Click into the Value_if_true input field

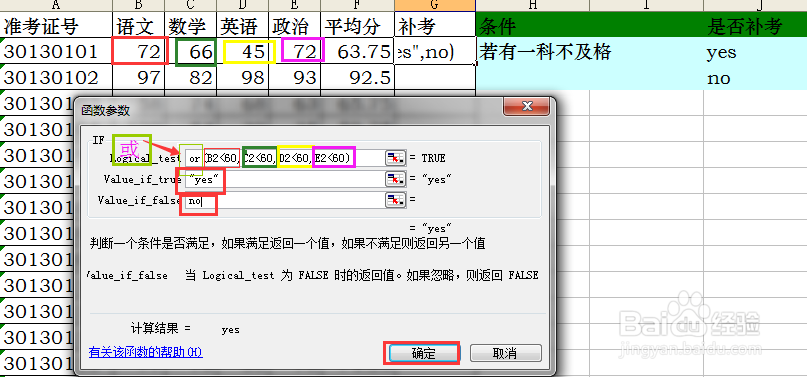click(x=284, y=179)
